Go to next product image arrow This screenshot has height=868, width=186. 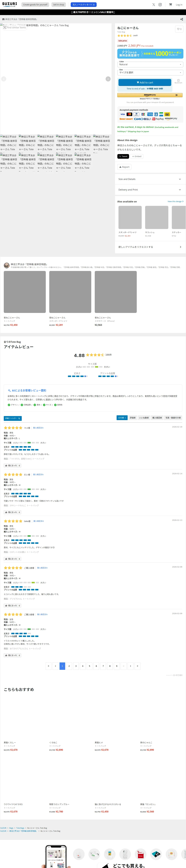tap(108, 79)
